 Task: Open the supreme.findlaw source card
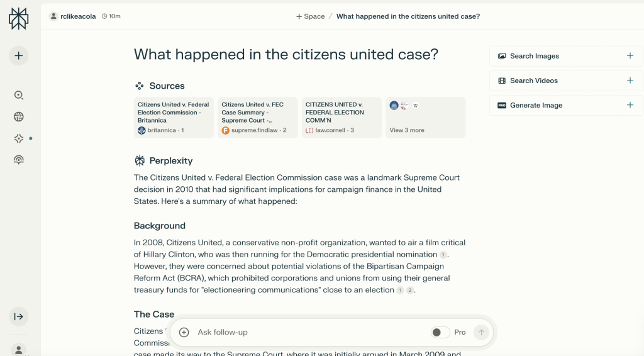(257, 117)
